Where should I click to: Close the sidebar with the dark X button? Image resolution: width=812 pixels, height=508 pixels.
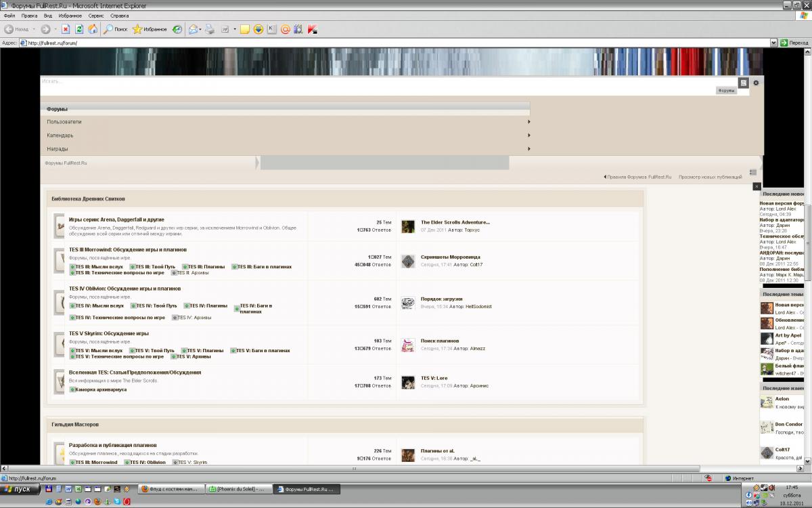[757, 186]
